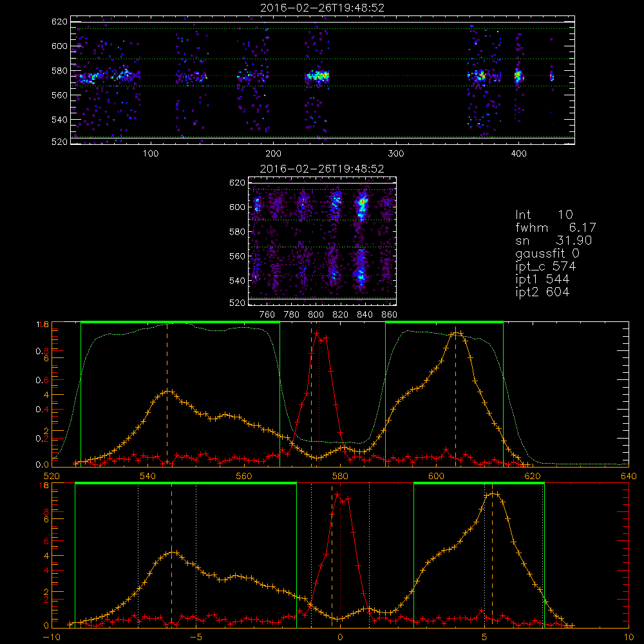Viewport: 644px width, 644px height.
Task: Click x-axis label 760 of small middle image
Action: coord(267,315)
